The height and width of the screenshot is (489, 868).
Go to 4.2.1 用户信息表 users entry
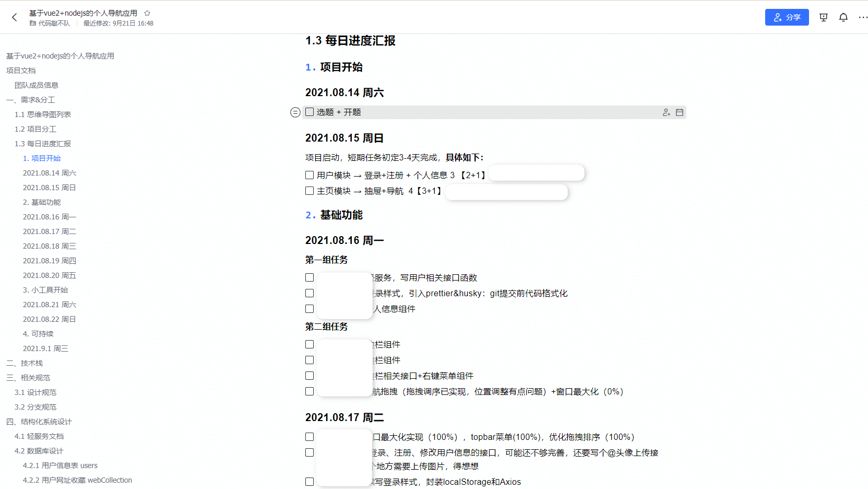point(60,465)
